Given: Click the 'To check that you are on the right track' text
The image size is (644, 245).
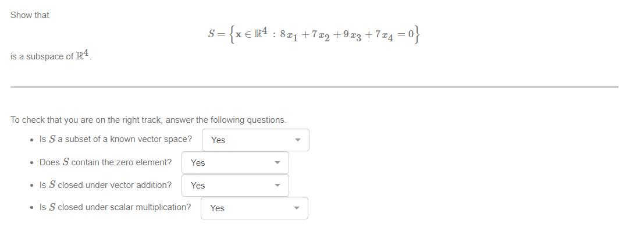Looking at the screenshot, I should (148, 120).
